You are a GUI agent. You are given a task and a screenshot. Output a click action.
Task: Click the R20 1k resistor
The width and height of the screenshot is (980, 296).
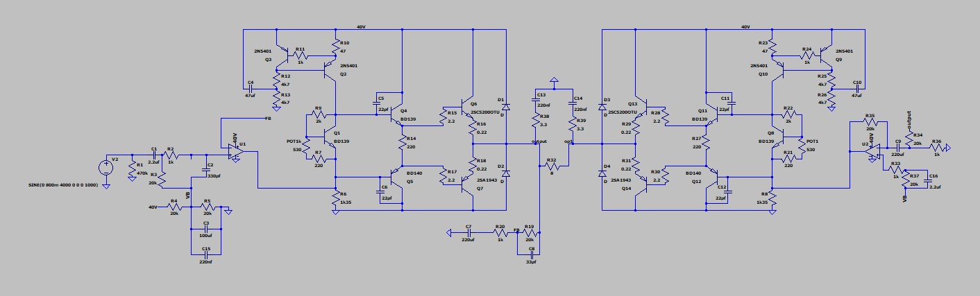click(x=500, y=233)
